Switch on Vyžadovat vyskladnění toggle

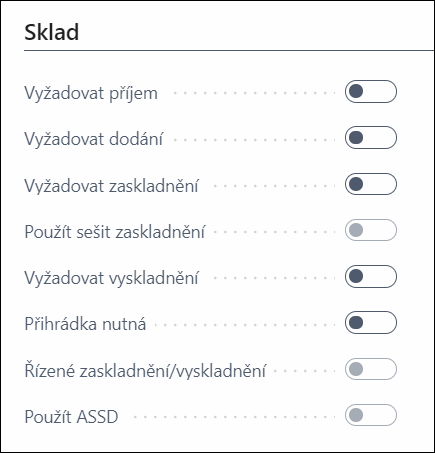pyautogui.click(x=371, y=276)
